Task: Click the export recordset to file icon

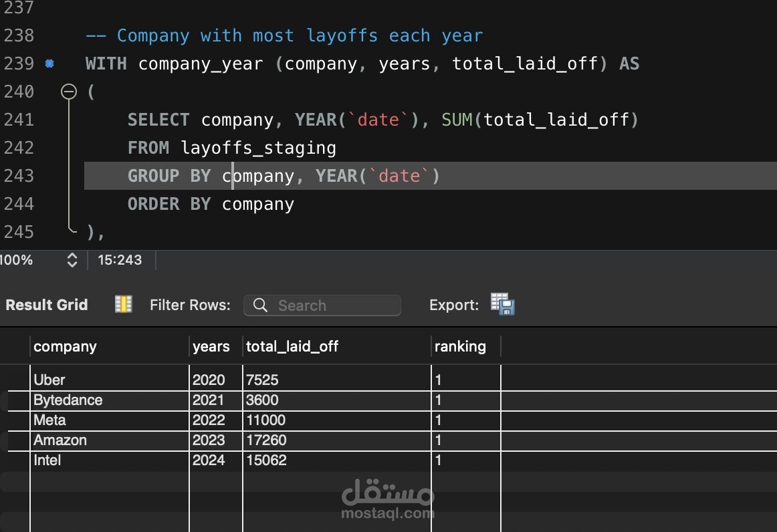Action: (x=502, y=304)
